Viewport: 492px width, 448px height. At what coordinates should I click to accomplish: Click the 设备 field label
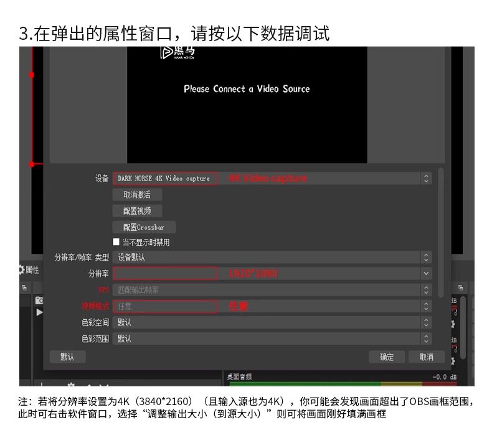click(102, 179)
